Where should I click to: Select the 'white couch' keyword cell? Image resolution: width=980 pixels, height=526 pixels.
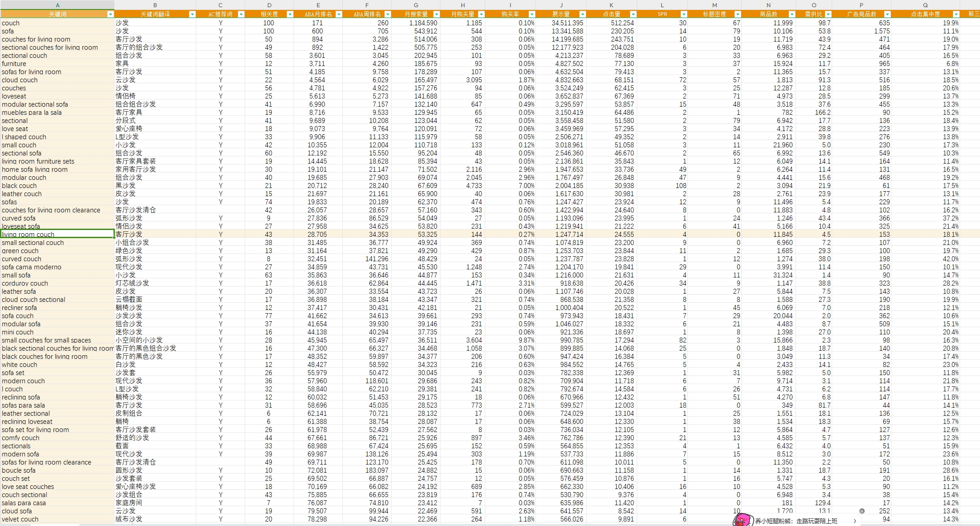click(x=57, y=364)
